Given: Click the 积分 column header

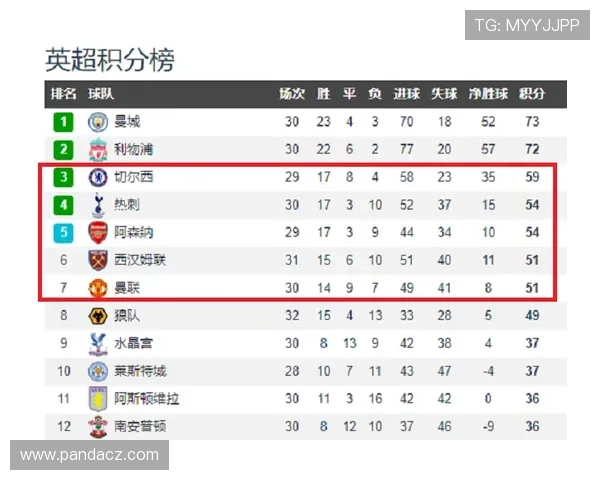Looking at the screenshot, I should (532, 95).
